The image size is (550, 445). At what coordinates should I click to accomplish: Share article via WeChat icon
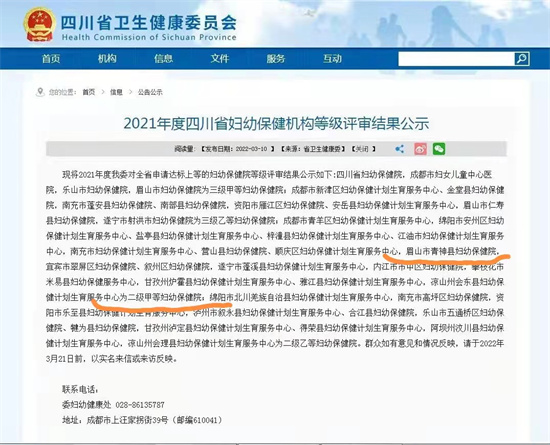439,149
